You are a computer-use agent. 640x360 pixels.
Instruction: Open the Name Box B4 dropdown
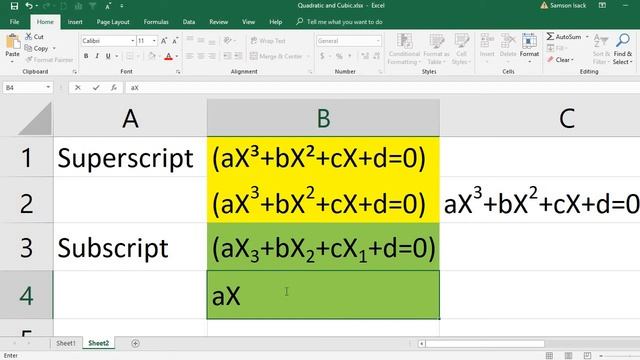pyautogui.click(x=48, y=87)
